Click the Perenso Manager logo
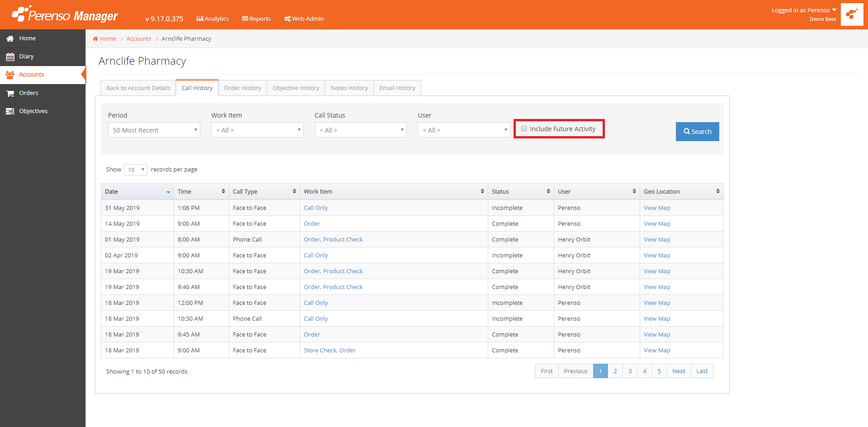This screenshot has height=427, width=868. click(x=65, y=14)
